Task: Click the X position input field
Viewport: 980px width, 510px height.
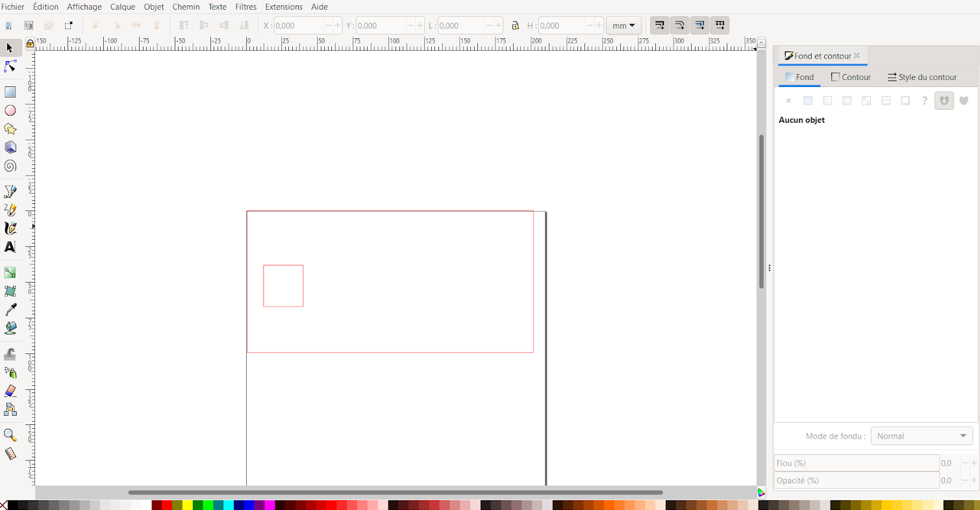Action: click(299, 26)
